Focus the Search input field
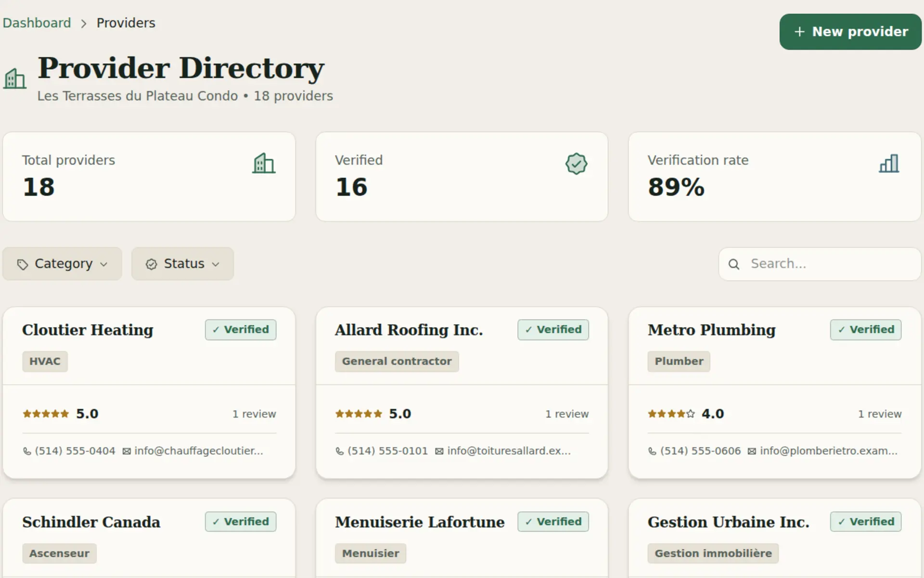Screen dimensions: 924x578 click(820, 264)
